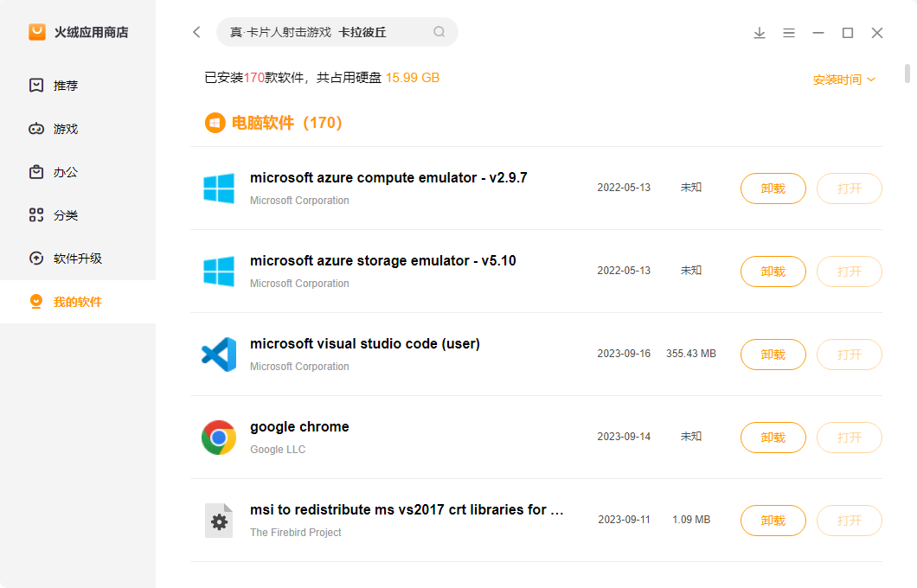Click the 火绒应用商店 title text

91,32
